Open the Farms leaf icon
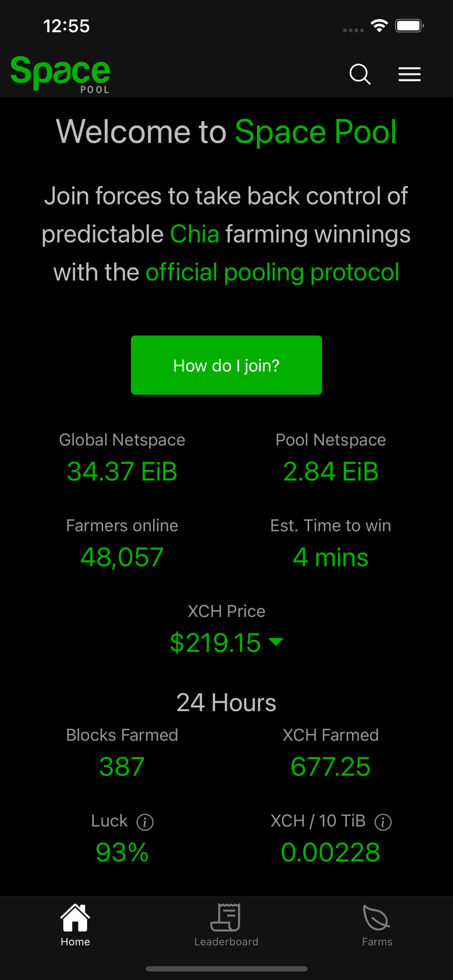This screenshot has width=453, height=980. pos(377,917)
